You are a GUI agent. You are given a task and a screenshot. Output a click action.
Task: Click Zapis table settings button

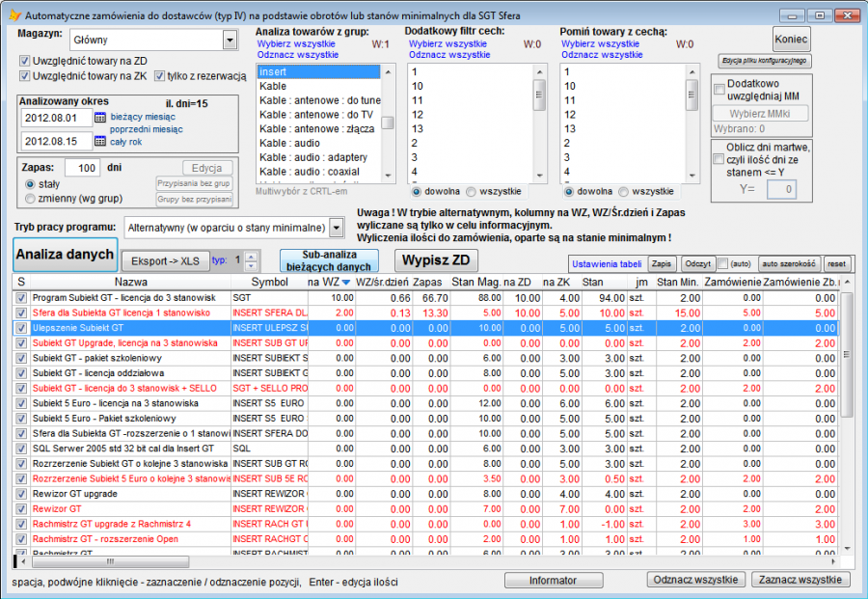tap(662, 264)
